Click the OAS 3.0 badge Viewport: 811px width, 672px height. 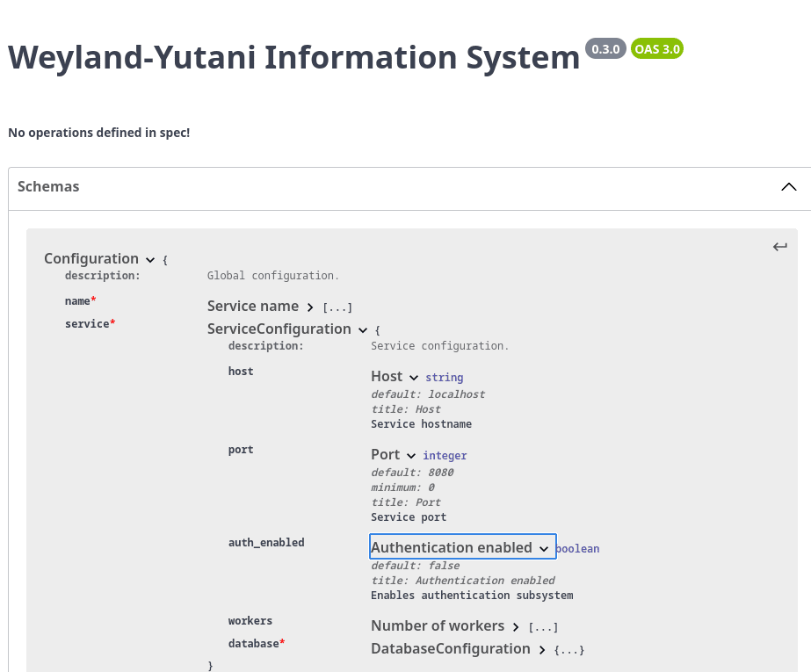(x=656, y=48)
